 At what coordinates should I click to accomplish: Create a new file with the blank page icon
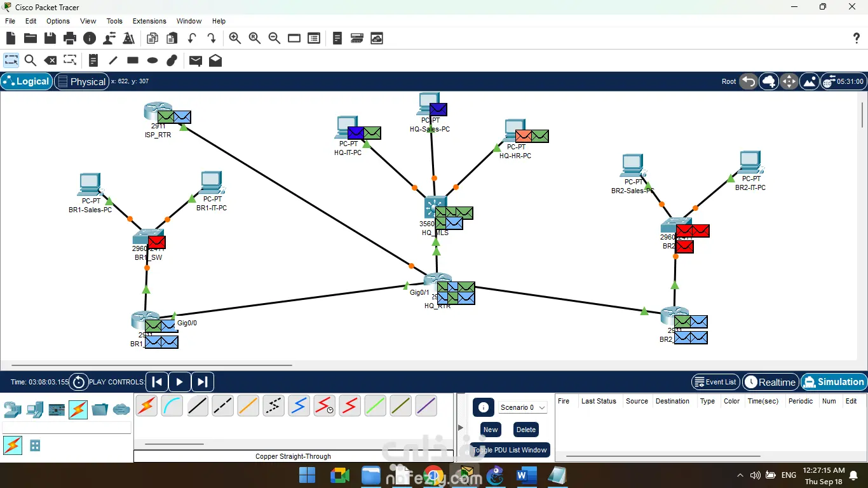(11, 39)
